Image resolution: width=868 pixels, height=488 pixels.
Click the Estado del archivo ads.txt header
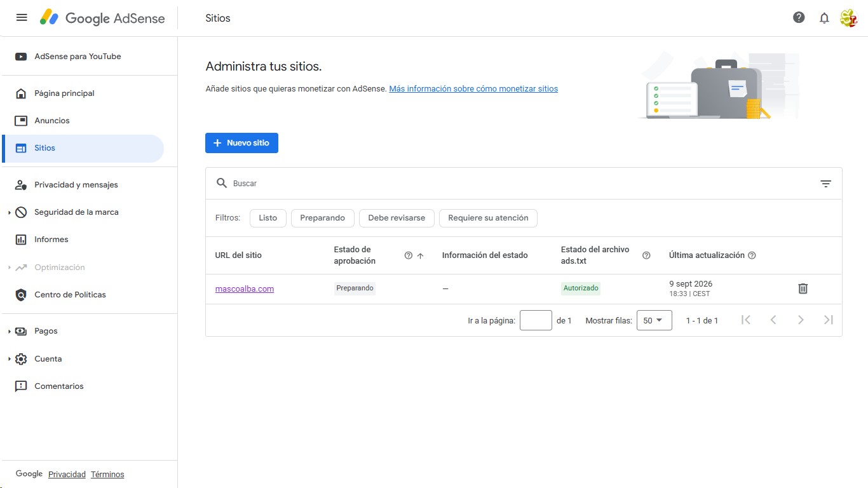[x=595, y=255]
